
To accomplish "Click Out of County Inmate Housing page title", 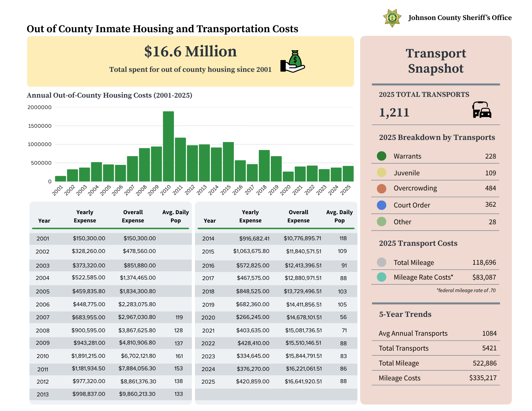I will tap(163, 29).
